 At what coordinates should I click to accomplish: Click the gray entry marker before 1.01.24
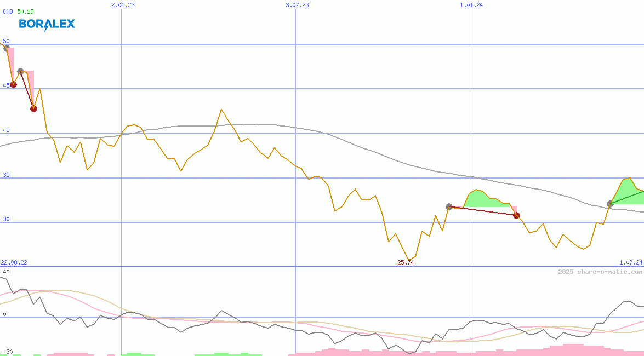[x=449, y=206]
